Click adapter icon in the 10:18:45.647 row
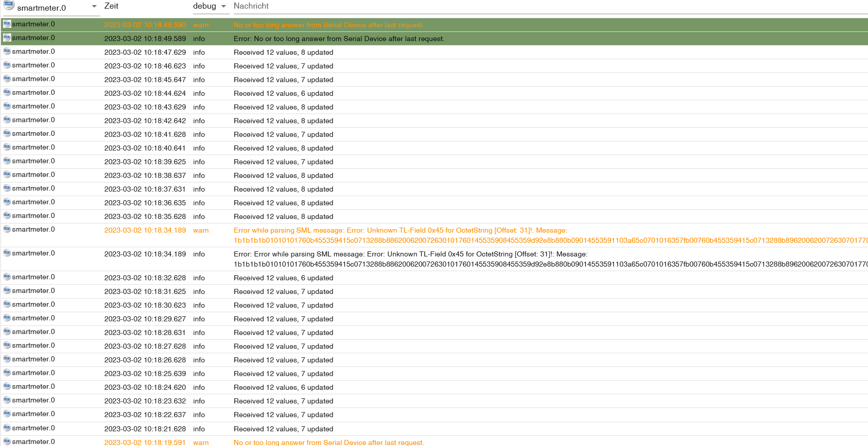Viewport: 868px width, 446px height. tap(7, 79)
